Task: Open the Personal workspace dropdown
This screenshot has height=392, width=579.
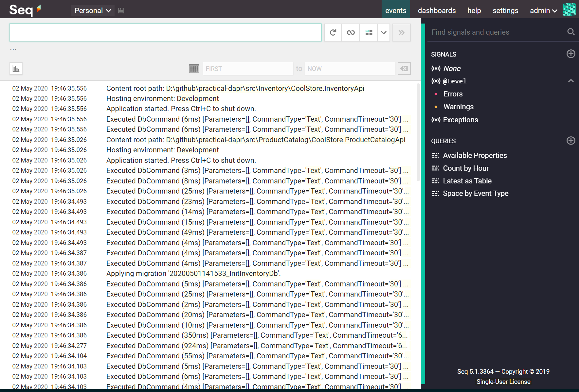Action: coord(93,10)
